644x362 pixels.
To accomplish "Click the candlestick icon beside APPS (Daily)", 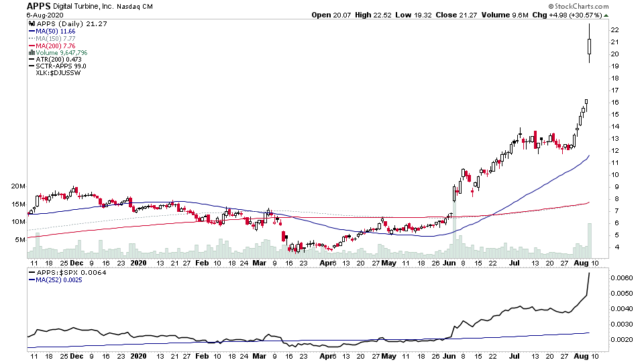I will tap(32, 24).
